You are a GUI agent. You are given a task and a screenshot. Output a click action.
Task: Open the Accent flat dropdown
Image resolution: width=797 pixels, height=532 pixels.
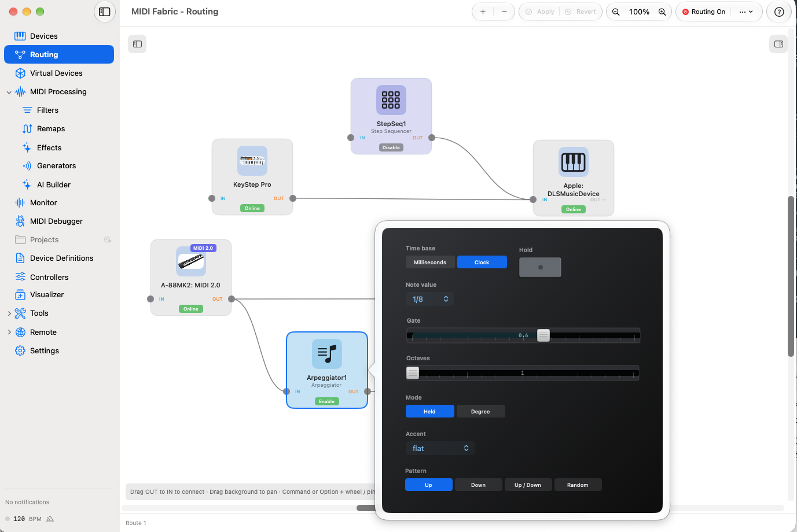click(440, 448)
